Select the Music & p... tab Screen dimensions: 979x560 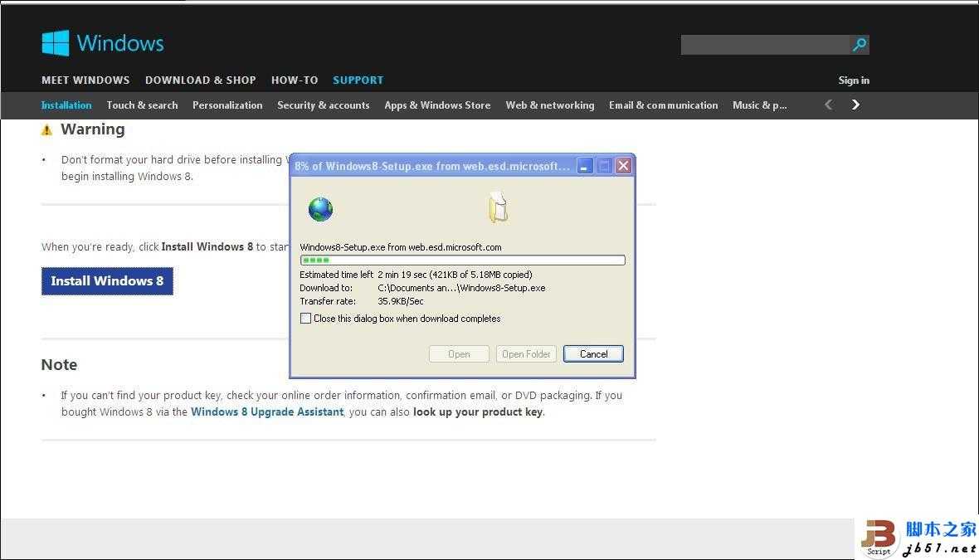(x=759, y=105)
